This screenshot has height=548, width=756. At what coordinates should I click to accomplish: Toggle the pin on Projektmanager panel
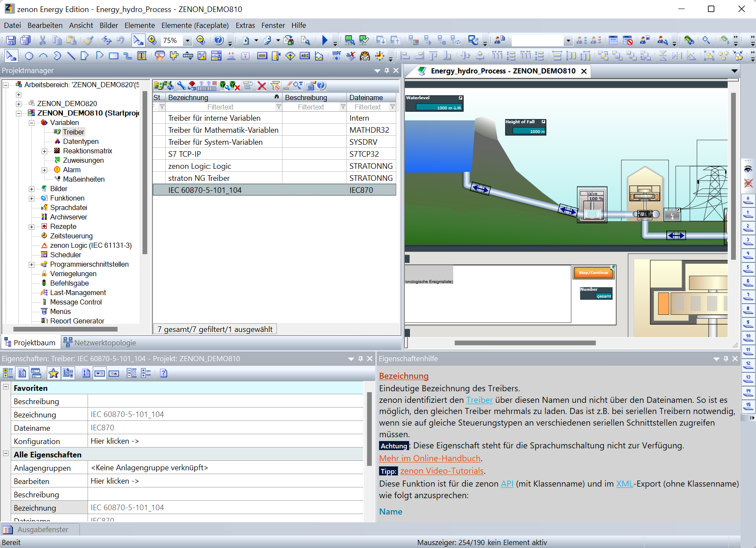pyautogui.click(x=386, y=70)
